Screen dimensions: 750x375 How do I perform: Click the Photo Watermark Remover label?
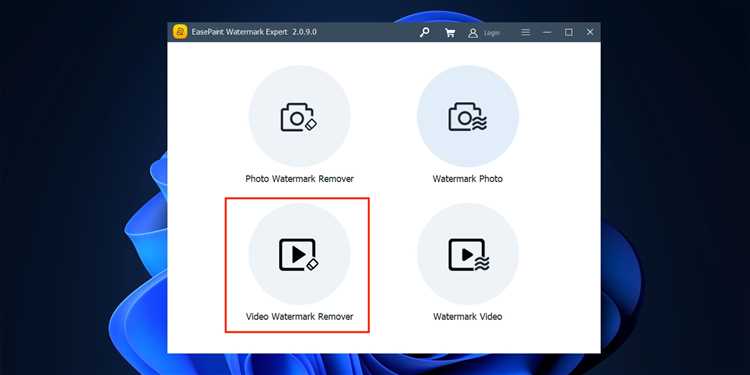(299, 179)
